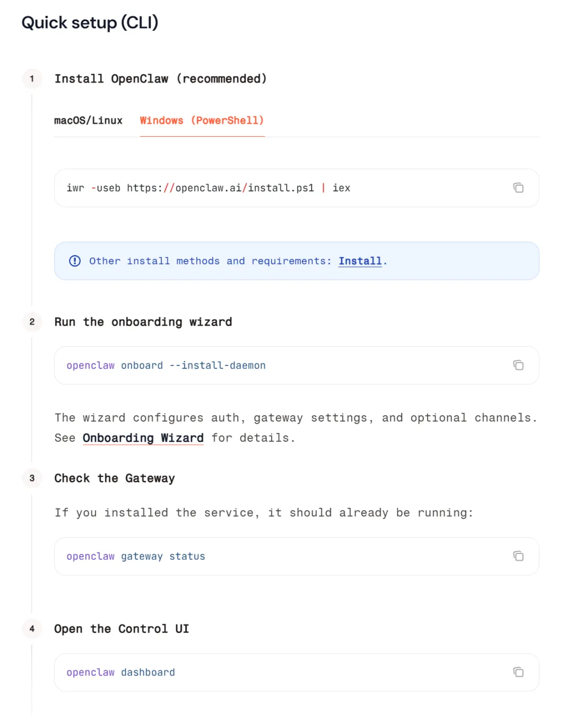This screenshot has width=573, height=728.
Task: Click the iwr install.ps1 command text
Action: point(208,188)
